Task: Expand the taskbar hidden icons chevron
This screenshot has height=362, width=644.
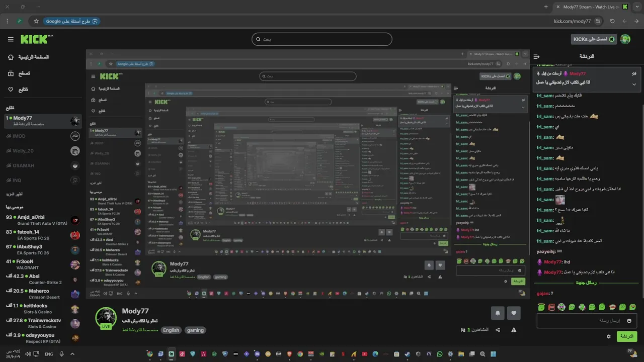Action: [x=72, y=354]
